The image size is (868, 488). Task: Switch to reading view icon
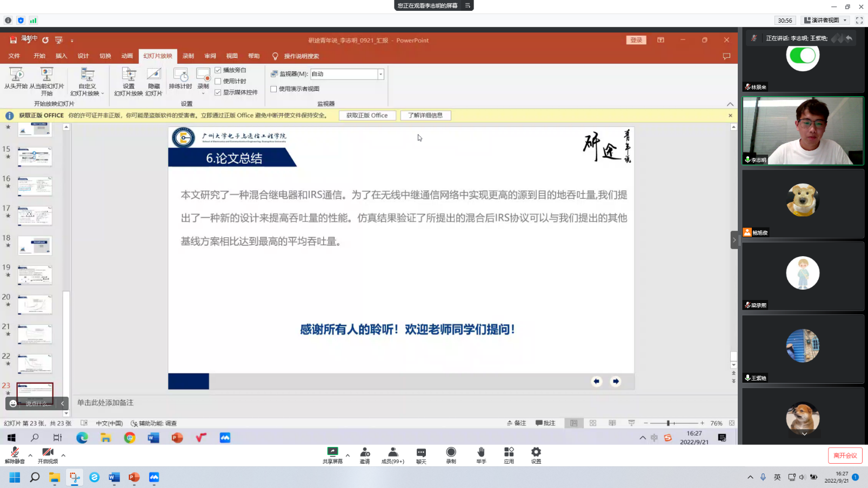coord(612,423)
